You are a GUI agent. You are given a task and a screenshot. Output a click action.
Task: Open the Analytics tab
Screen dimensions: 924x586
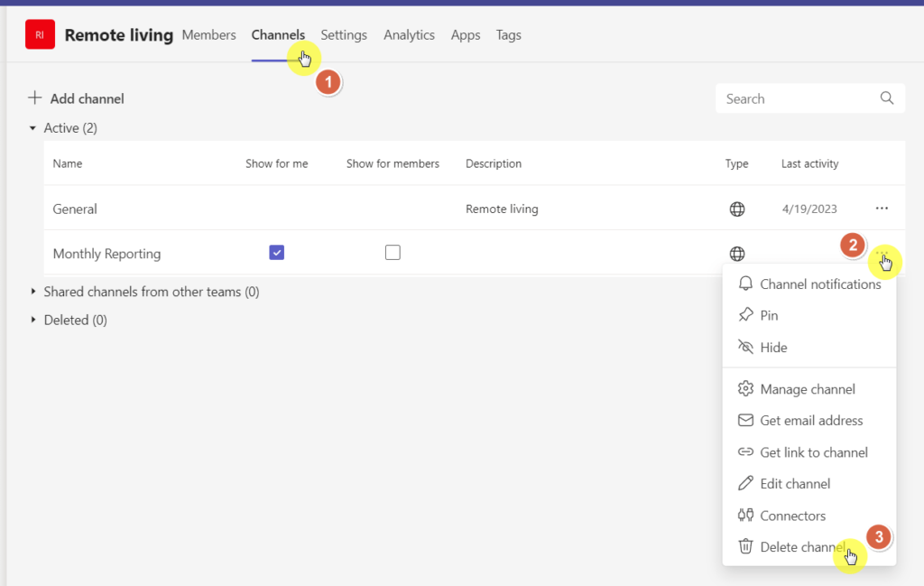(x=409, y=35)
